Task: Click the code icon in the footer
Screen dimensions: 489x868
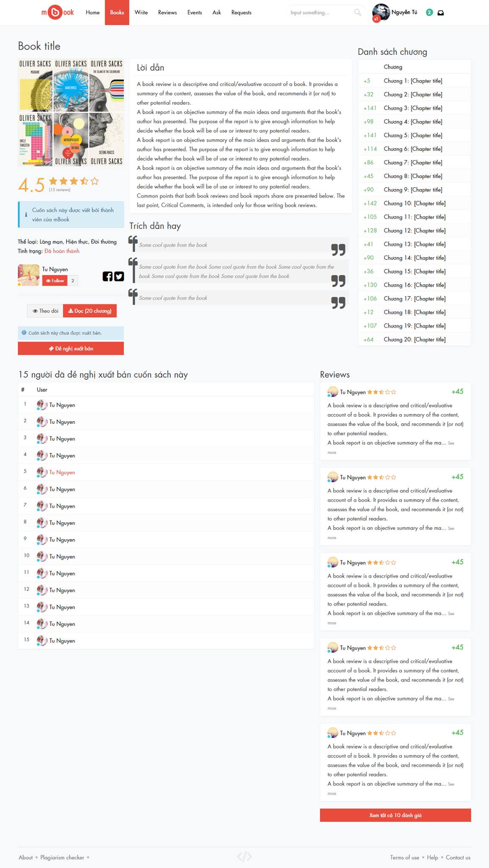Action: pos(244,857)
